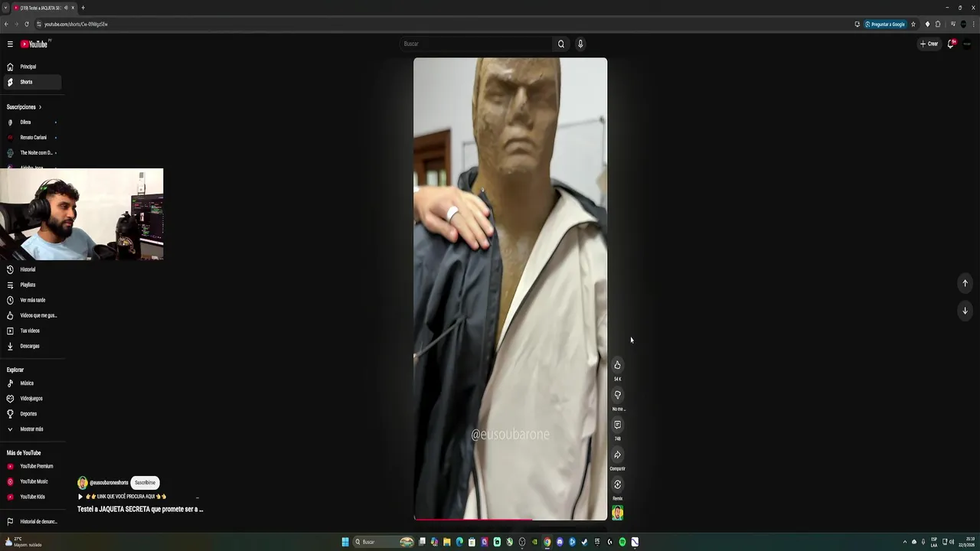
Task: Remix this Short
Action: point(617,484)
